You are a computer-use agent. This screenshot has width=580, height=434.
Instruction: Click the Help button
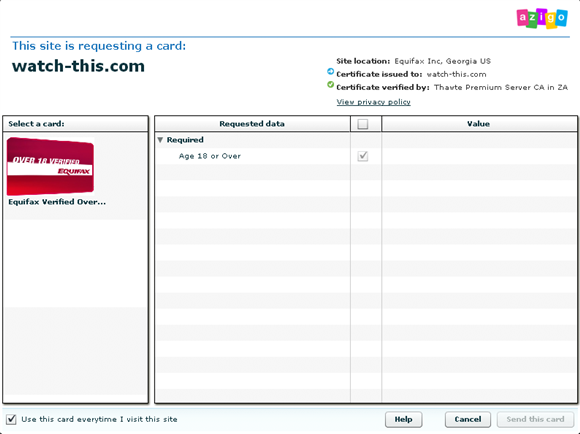[403, 419]
